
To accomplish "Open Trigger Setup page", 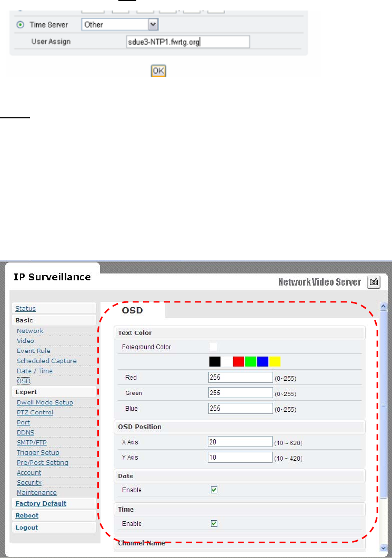I will (38, 453).
